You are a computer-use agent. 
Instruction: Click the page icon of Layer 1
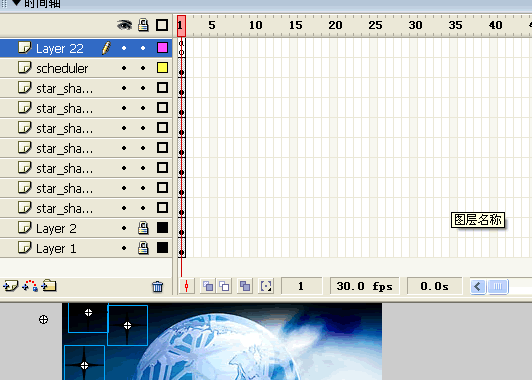click(x=24, y=248)
